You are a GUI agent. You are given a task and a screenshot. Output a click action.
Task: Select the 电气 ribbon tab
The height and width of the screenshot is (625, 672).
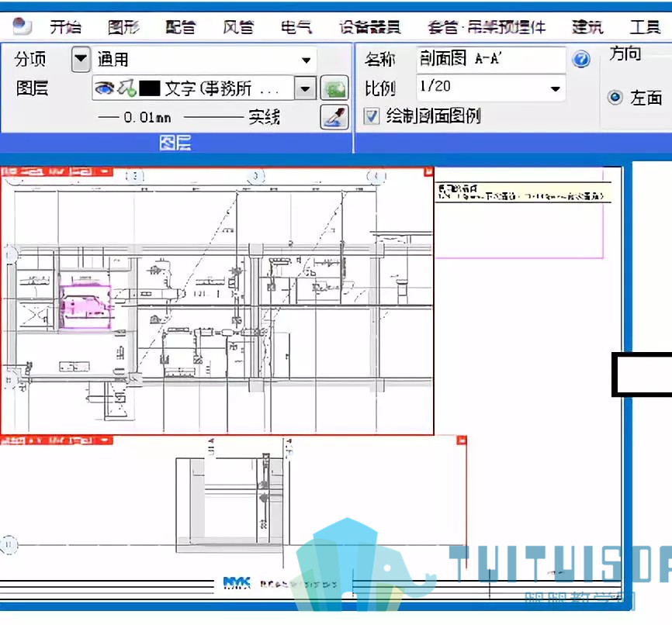[296, 27]
